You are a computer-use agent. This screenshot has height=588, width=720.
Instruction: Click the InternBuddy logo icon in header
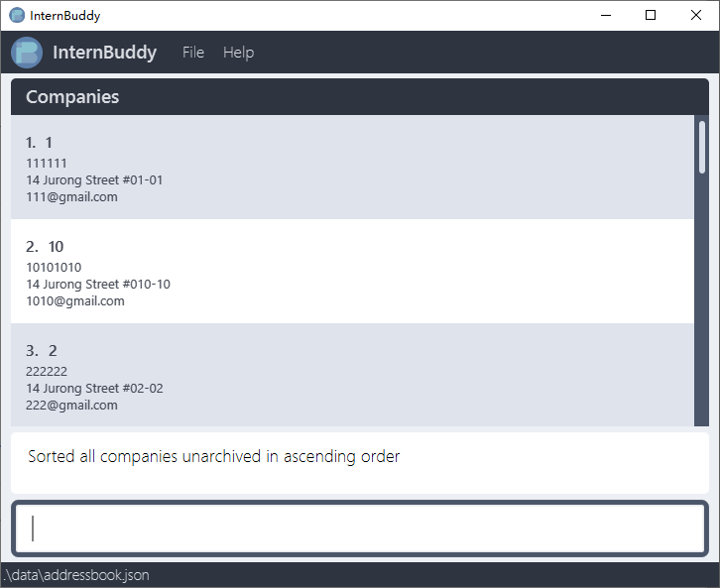pos(27,53)
